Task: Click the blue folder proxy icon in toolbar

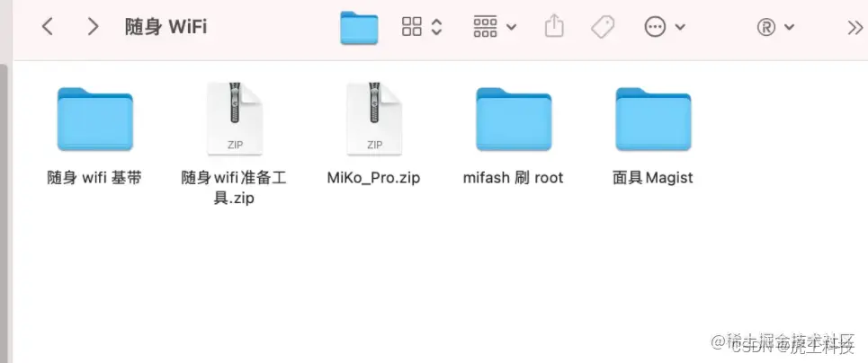Action: point(359,27)
